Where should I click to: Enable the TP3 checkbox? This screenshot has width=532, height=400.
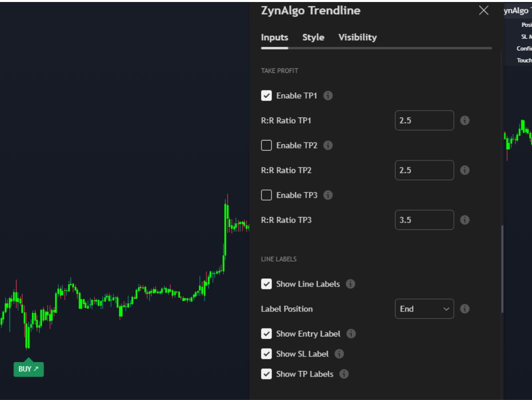tap(266, 195)
